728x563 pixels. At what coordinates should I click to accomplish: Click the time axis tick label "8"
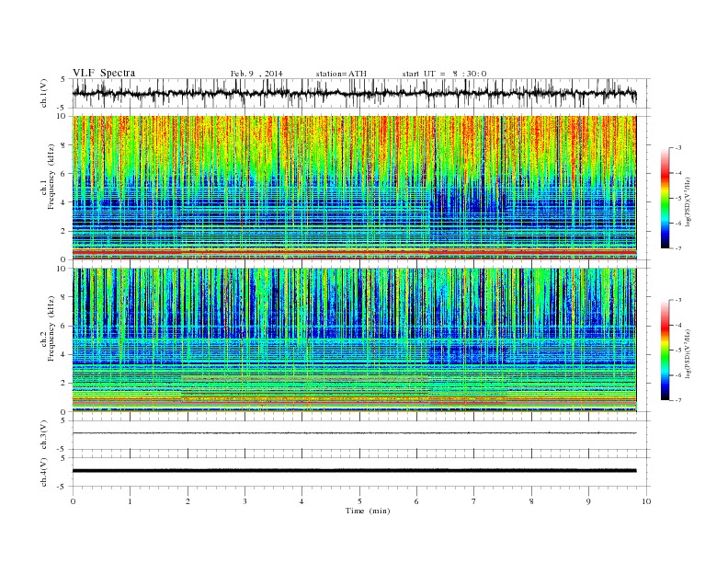(x=531, y=501)
